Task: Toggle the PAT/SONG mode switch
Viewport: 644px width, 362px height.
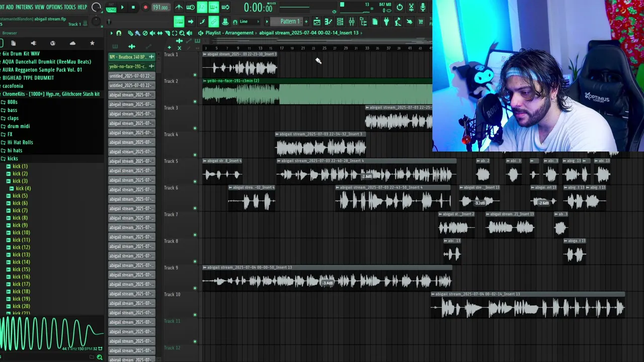Action: click(111, 8)
